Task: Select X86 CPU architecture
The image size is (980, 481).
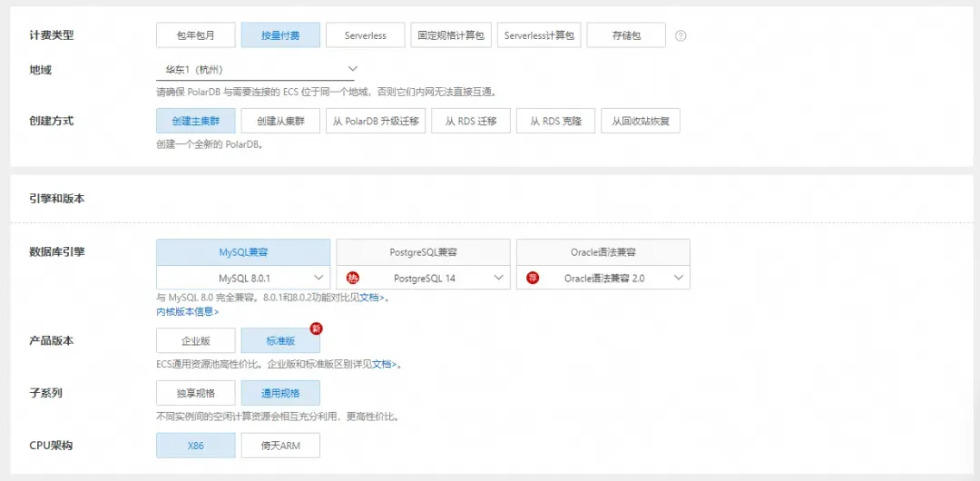Action: pos(196,446)
